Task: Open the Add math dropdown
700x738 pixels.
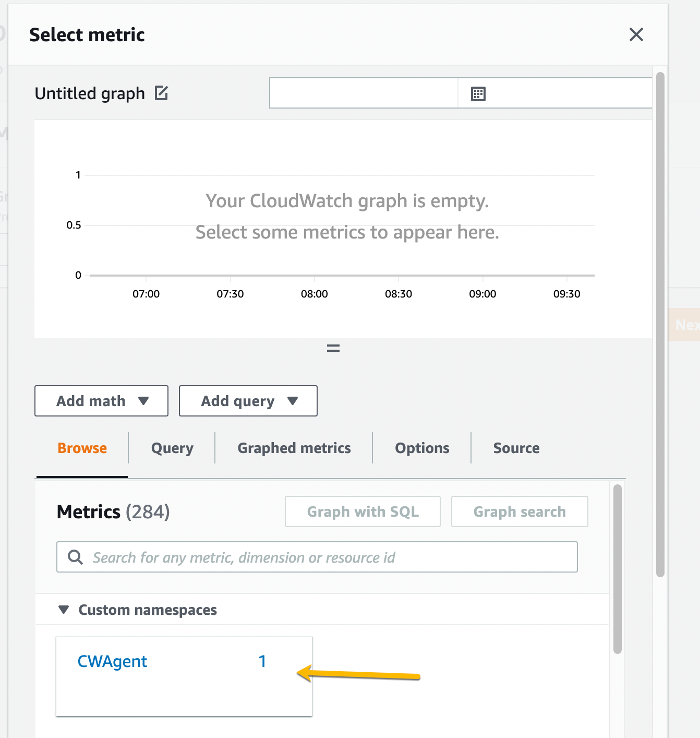Action: tap(101, 401)
